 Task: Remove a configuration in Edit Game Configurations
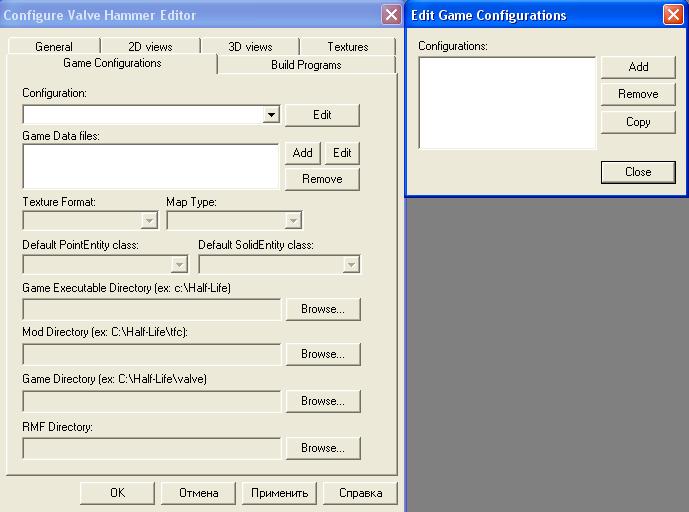638,94
